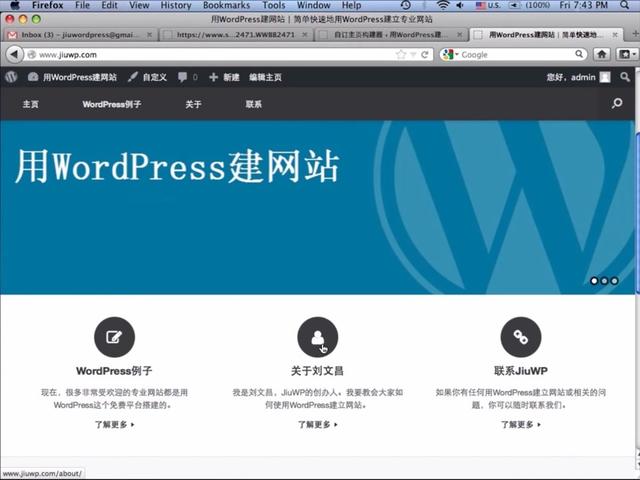Viewport: 640px width, 480px height.
Task: Click 了解更多 under 关于刘文昌
Action: click(318, 424)
